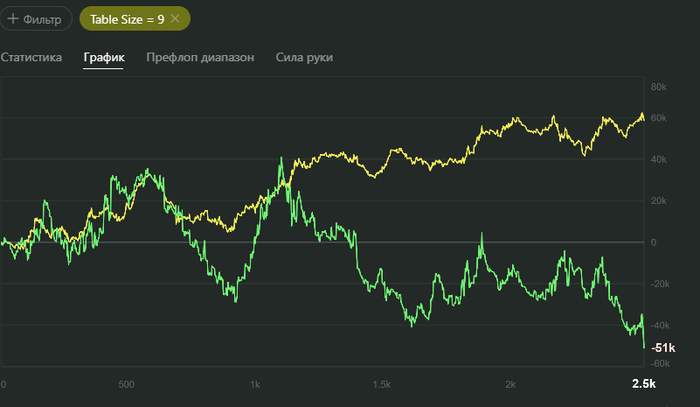Screen dimensions: 700x407
Task: Click the 20k y-axis label
Action: pyautogui.click(x=659, y=201)
